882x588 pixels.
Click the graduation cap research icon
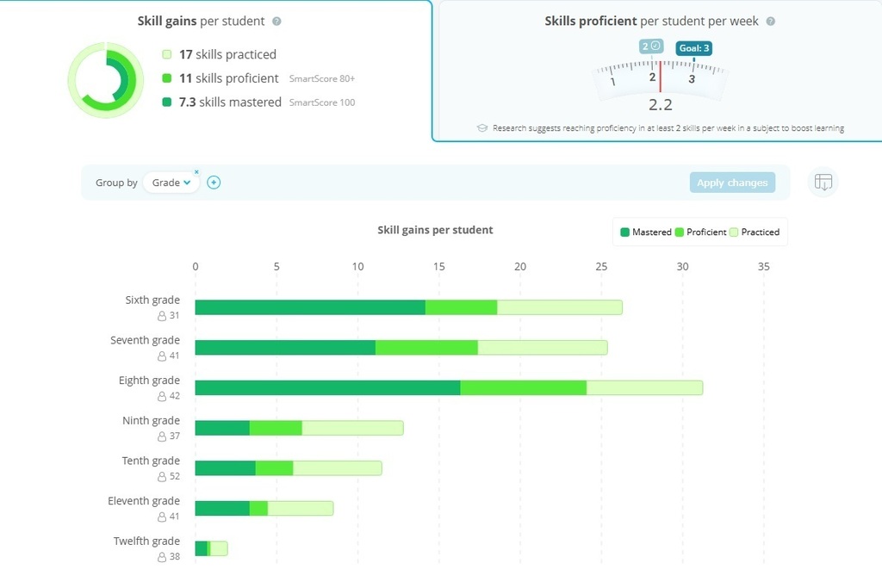[x=482, y=128]
